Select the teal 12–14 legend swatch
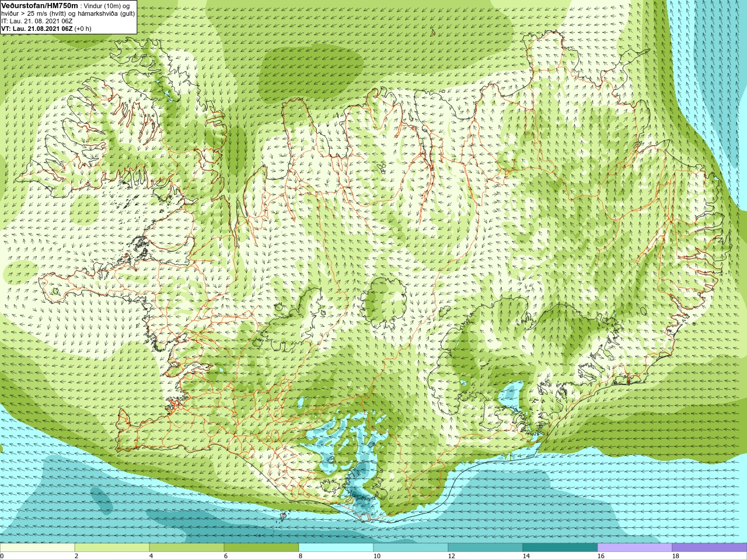 [486, 548]
